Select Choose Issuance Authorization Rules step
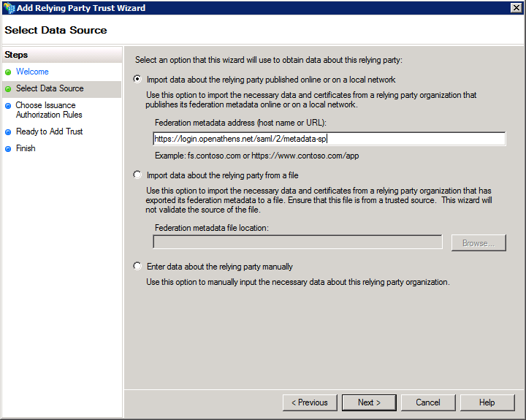Image resolution: width=526 pixels, height=420 pixels. (x=48, y=110)
